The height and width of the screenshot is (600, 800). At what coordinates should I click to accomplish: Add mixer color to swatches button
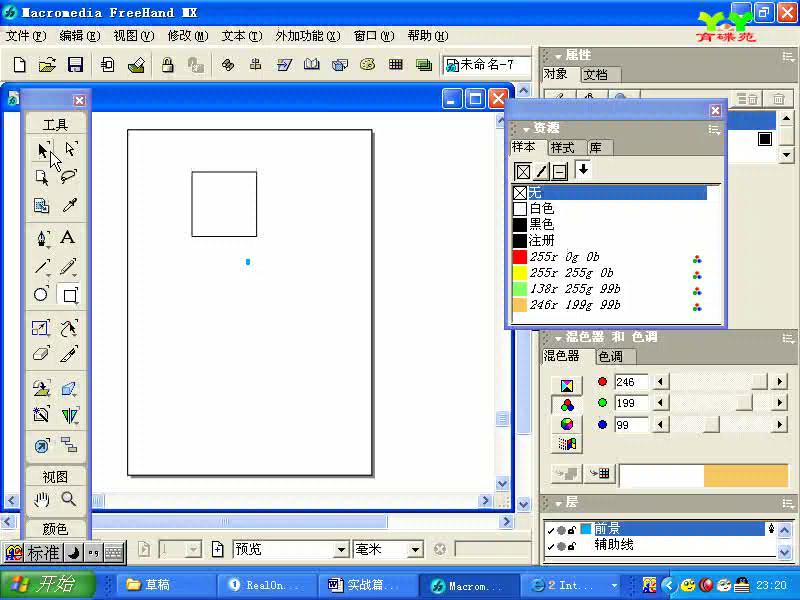point(599,474)
